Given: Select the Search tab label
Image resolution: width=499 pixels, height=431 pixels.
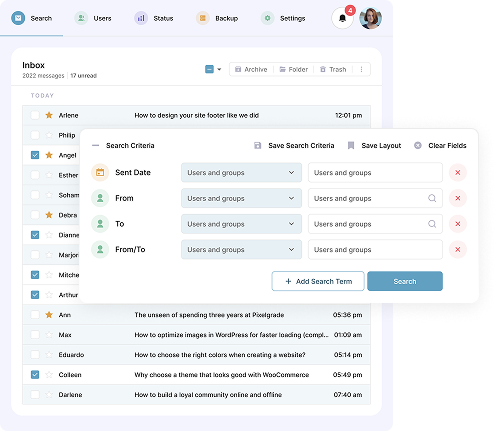Looking at the screenshot, I should click(41, 18).
